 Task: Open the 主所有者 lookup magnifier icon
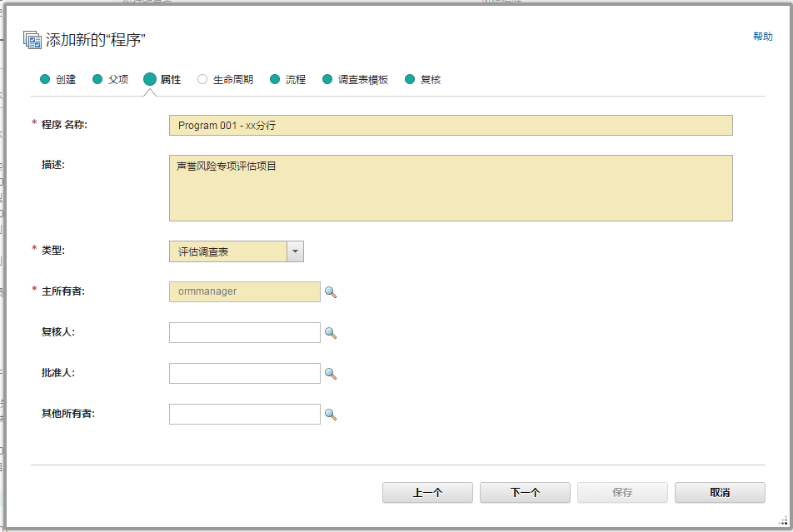pos(330,291)
